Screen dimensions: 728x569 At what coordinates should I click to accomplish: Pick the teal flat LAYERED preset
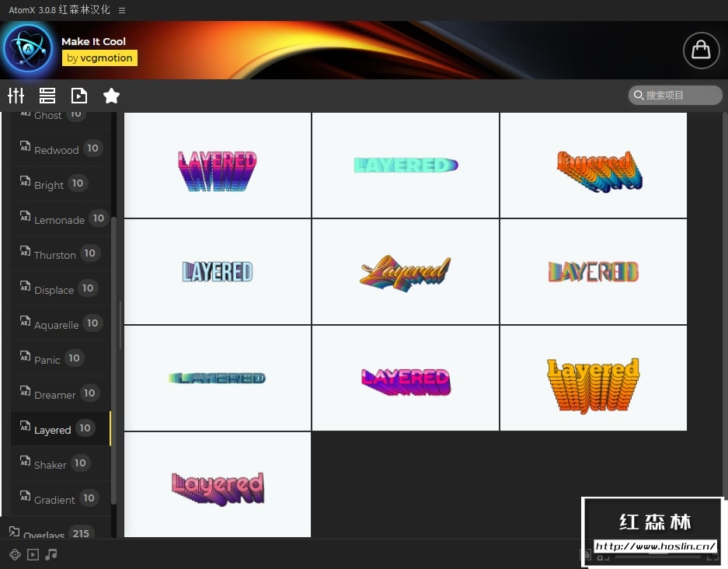coord(406,166)
